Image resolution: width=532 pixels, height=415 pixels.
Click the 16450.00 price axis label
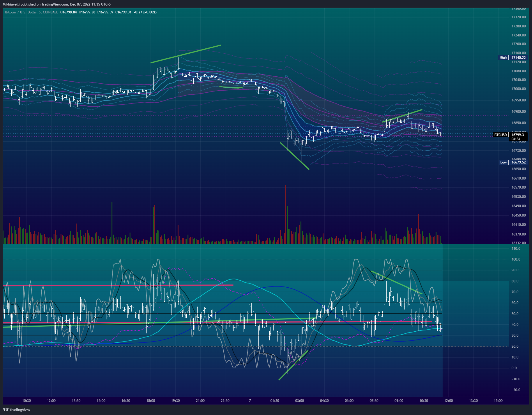point(519,215)
